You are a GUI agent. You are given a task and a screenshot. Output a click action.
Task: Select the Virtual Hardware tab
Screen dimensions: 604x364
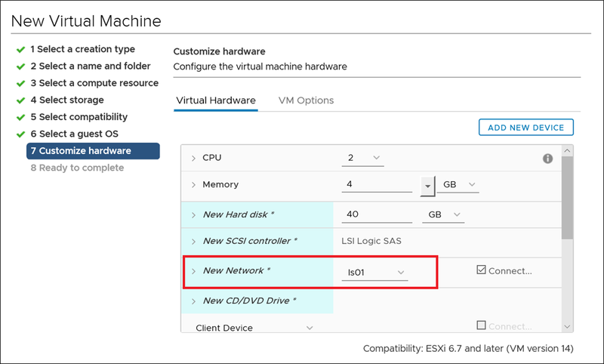(x=216, y=100)
